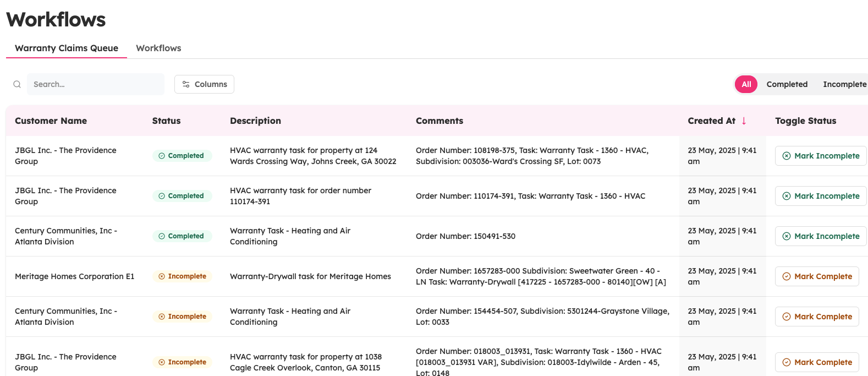Image resolution: width=868 pixels, height=376 pixels.
Task: Click comment mentioning Idylwilde - Arden subdivision
Action: point(539,362)
